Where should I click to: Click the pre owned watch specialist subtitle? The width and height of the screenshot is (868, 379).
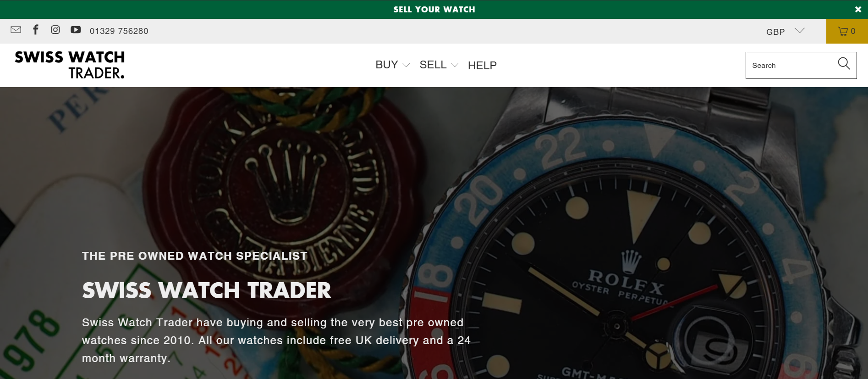tap(195, 256)
